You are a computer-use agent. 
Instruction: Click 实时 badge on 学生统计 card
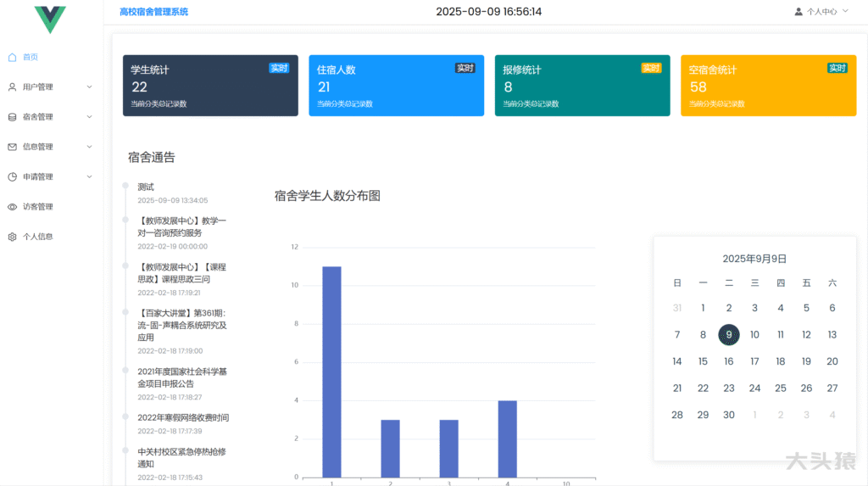pyautogui.click(x=279, y=68)
